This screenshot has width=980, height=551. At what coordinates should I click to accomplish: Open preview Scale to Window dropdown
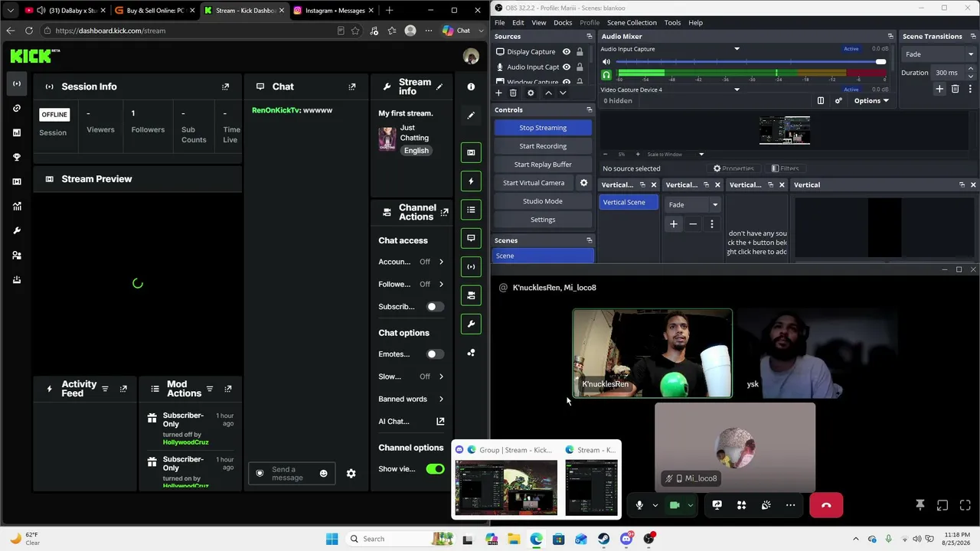pos(675,155)
